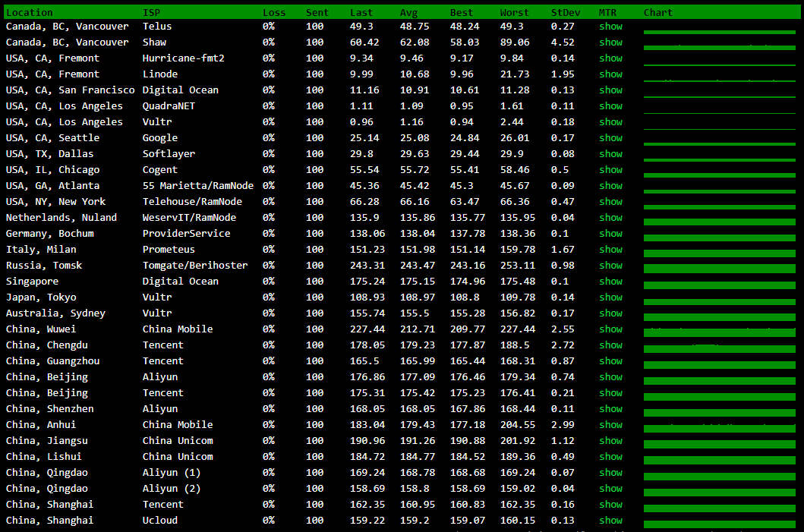This screenshot has height=532, width=804.
Task: Show MTR for Ucloud Shanghai
Action: click(x=610, y=520)
